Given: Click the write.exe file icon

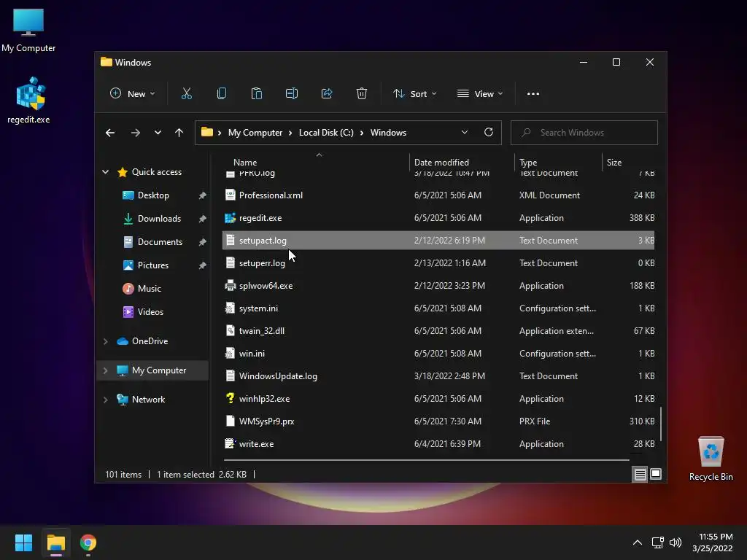Looking at the screenshot, I should (230, 444).
